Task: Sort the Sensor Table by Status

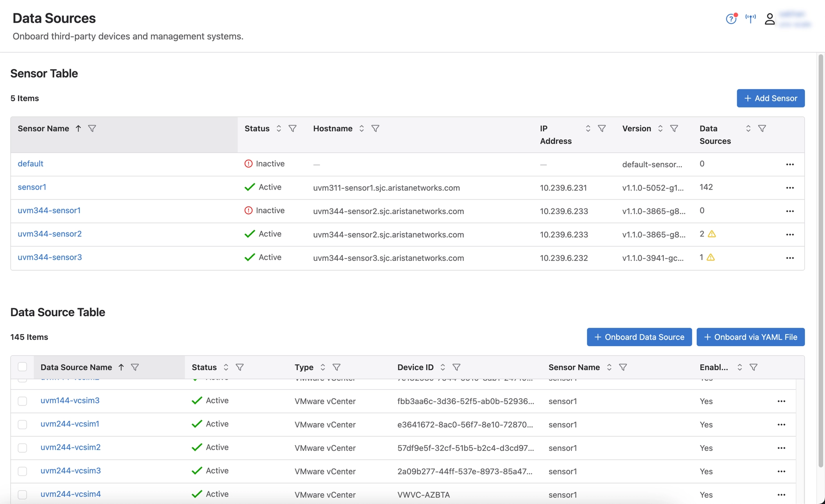Action: click(x=279, y=128)
